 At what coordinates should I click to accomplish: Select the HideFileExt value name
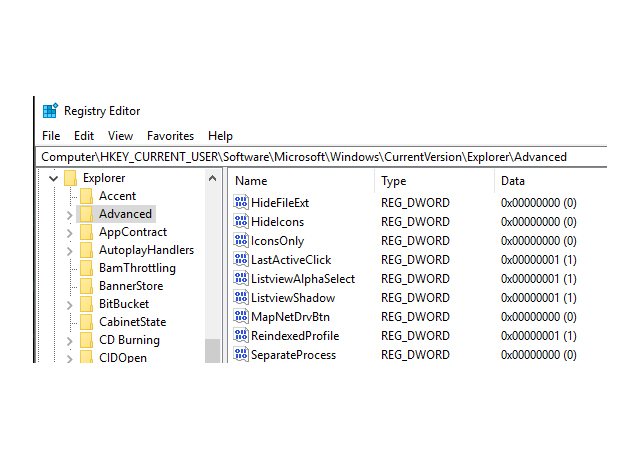tap(280, 202)
